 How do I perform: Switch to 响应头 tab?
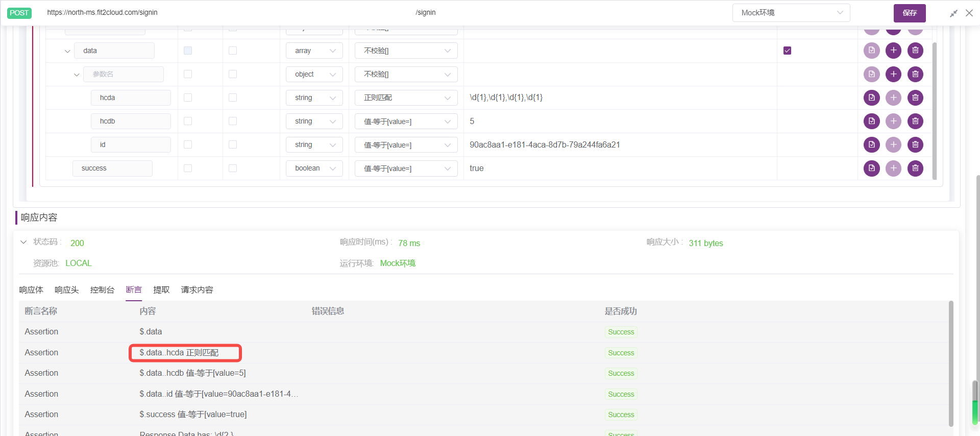(67, 289)
